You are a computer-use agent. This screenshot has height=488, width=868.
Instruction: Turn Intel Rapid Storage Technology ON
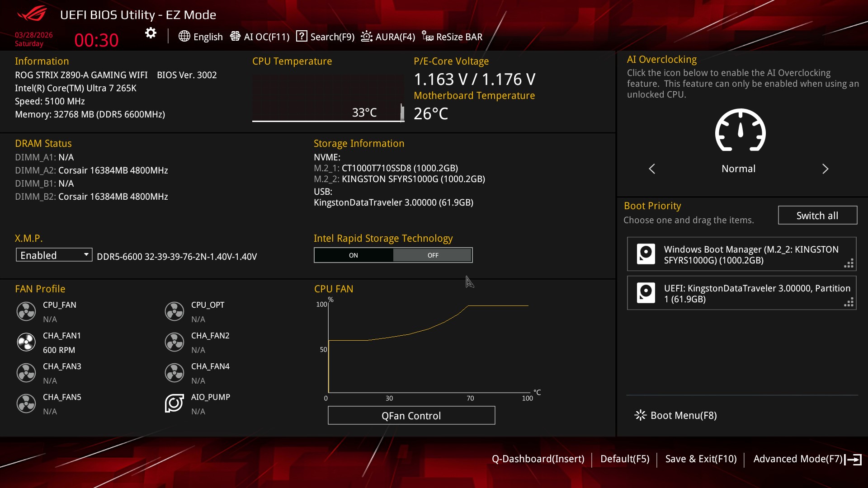point(354,255)
